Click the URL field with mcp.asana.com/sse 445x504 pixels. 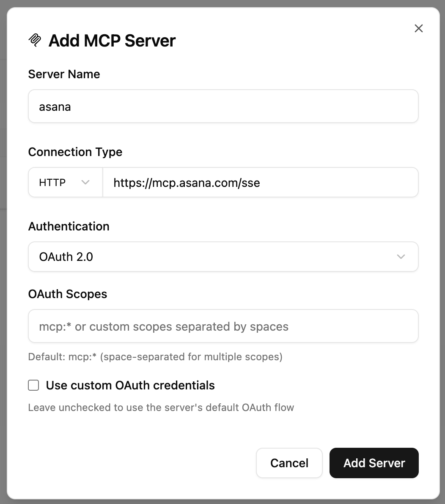click(261, 182)
